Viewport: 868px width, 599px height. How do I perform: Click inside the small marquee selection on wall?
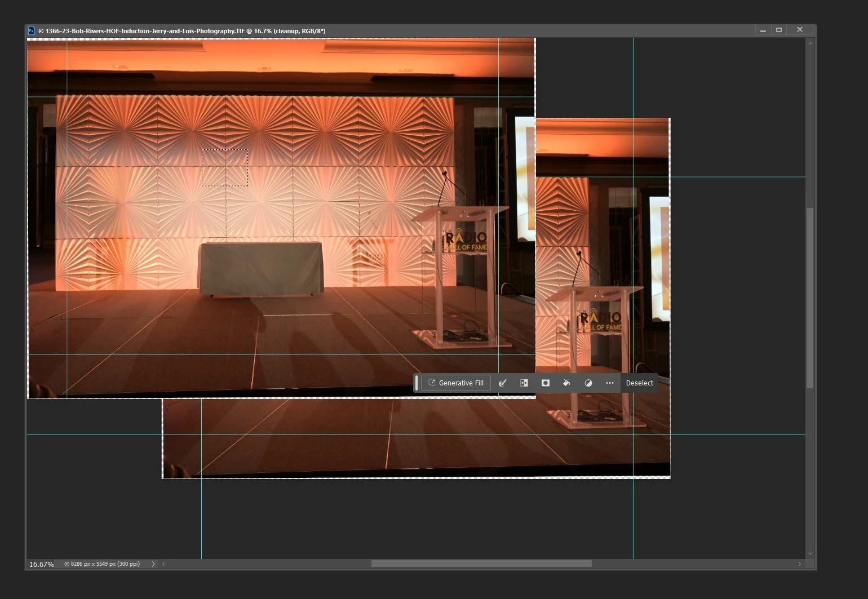[x=225, y=167]
